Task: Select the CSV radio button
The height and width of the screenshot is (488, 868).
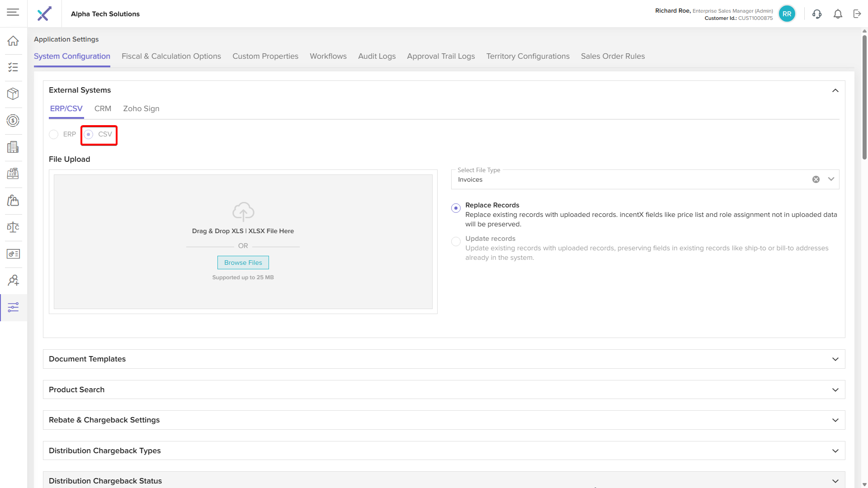Action: (89, 134)
